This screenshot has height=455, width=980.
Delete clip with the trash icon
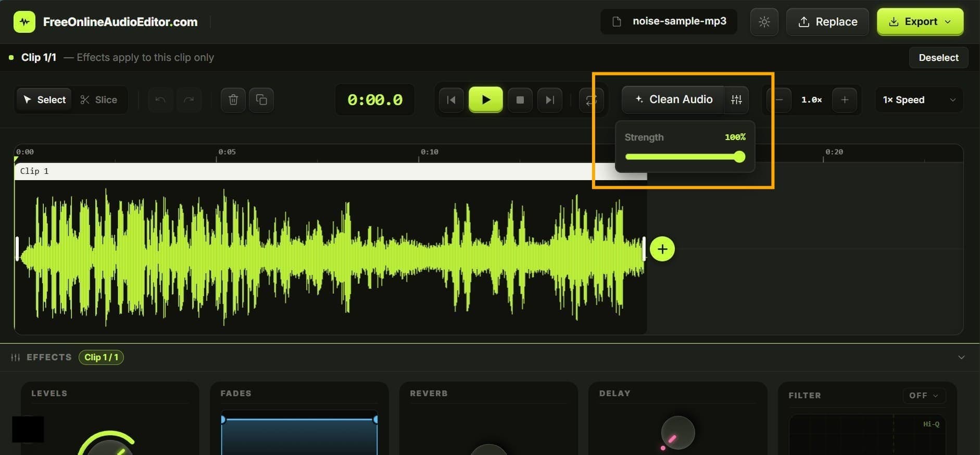click(233, 99)
